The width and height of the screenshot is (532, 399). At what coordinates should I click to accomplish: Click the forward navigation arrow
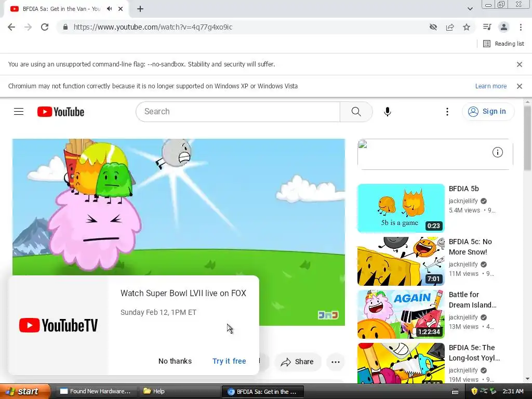(x=28, y=27)
